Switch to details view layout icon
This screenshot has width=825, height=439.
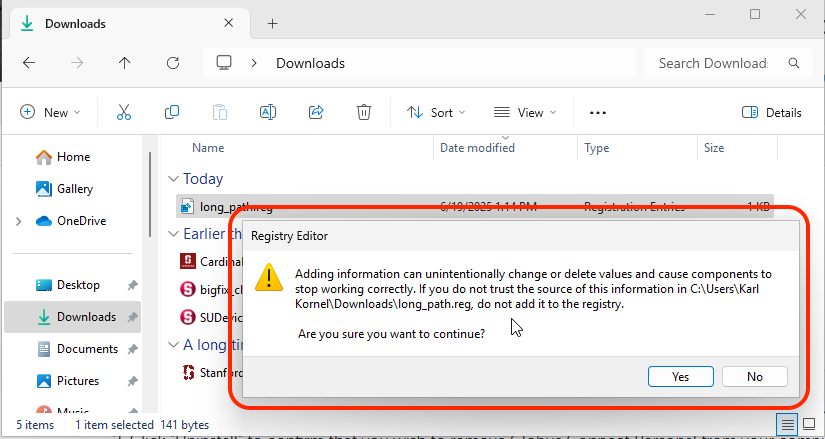(789, 424)
